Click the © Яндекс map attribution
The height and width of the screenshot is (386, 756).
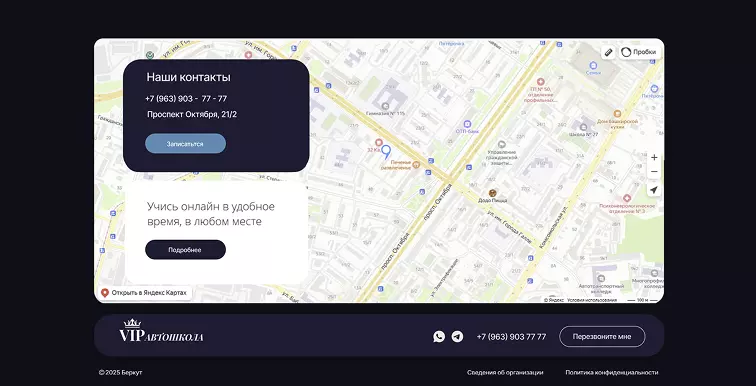pos(554,300)
